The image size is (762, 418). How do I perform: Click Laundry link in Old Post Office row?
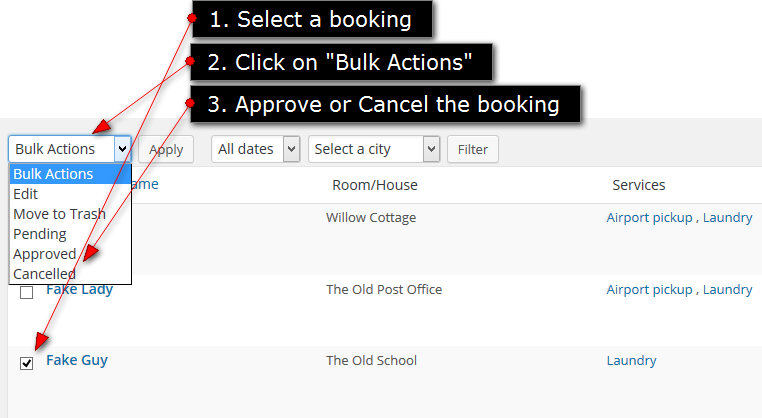pos(727,290)
